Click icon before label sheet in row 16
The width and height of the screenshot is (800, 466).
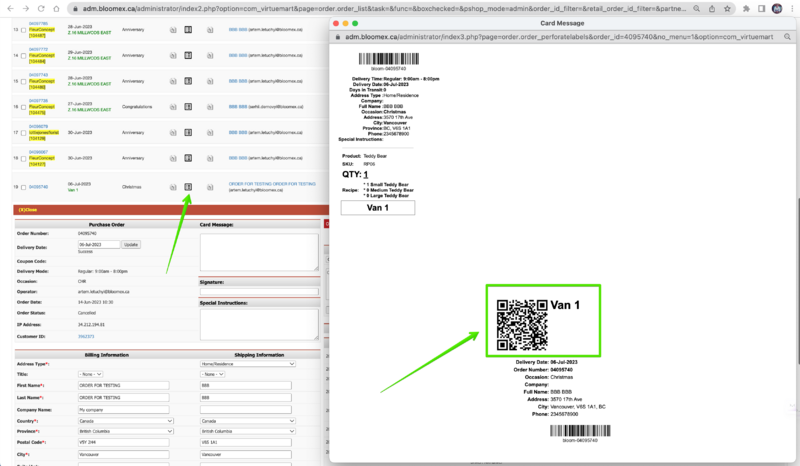pyautogui.click(x=173, y=107)
